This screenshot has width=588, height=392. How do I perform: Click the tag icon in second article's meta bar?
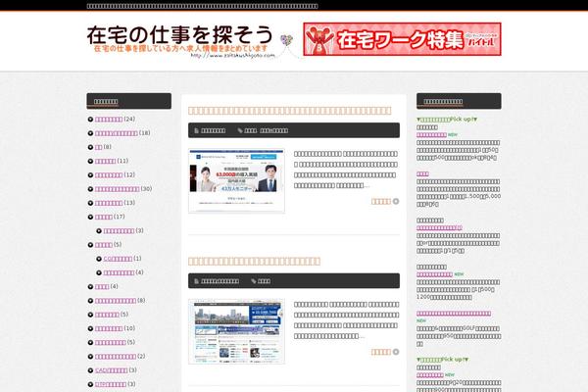(254, 281)
